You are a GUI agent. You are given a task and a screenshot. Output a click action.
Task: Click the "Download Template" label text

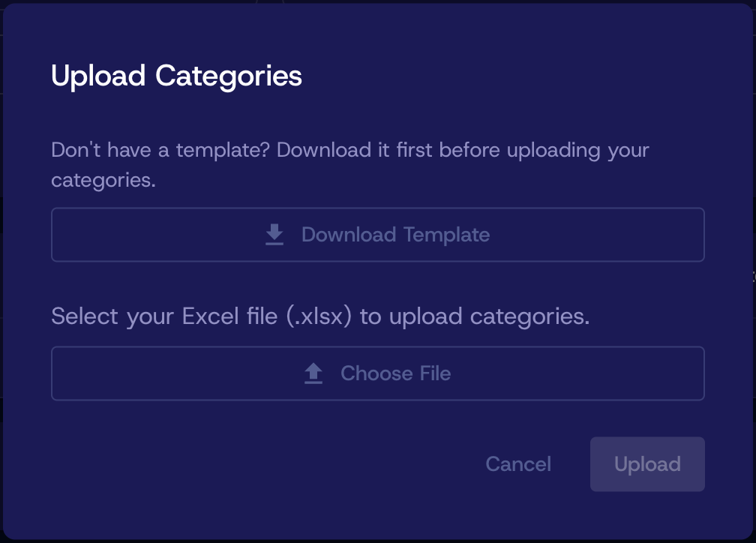(395, 235)
